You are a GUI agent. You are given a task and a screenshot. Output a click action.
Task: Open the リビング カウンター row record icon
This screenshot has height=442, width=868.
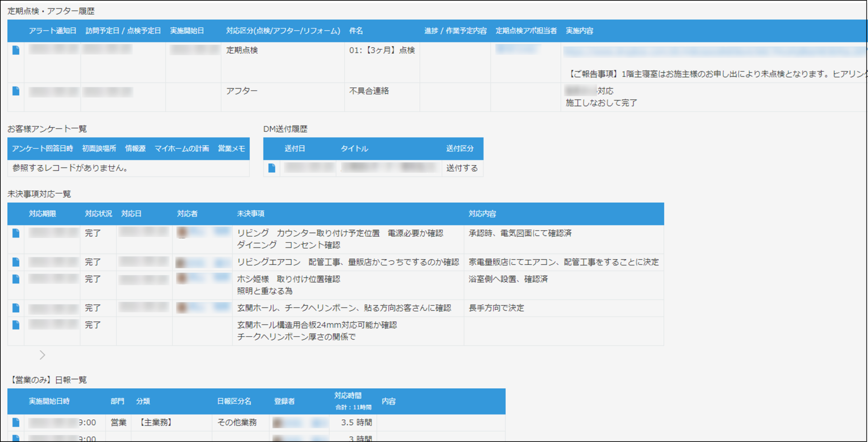(x=16, y=233)
